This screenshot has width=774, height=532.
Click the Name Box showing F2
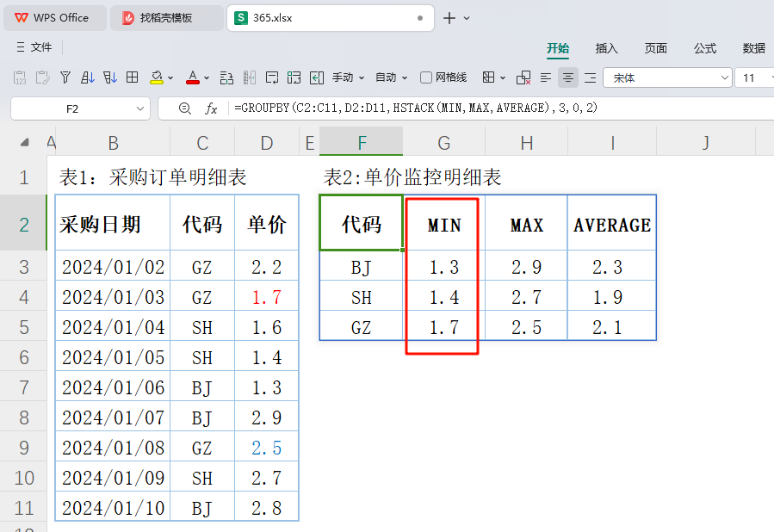pyautogui.click(x=72, y=108)
